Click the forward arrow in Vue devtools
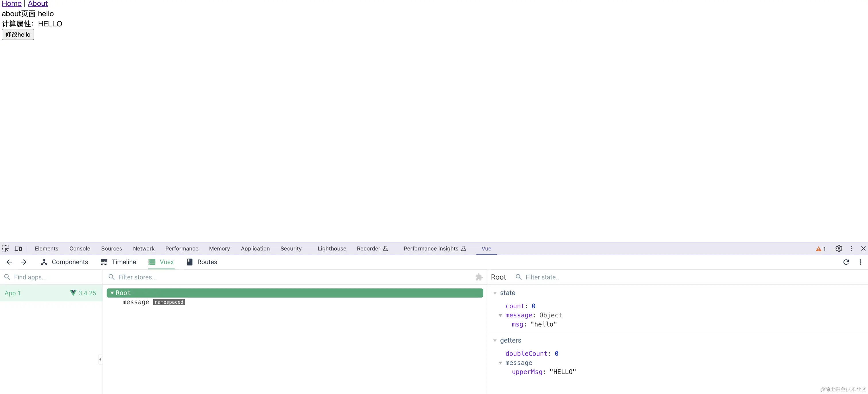 click(x=24, y=262)
